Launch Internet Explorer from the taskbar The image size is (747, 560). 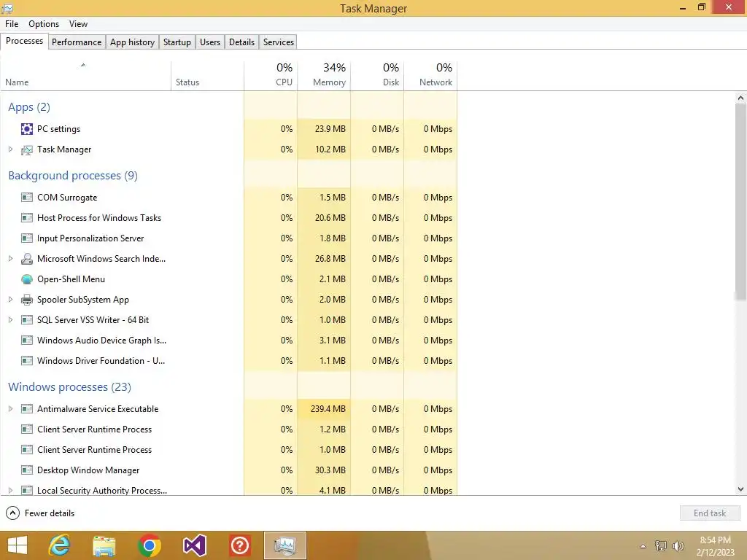60,545
